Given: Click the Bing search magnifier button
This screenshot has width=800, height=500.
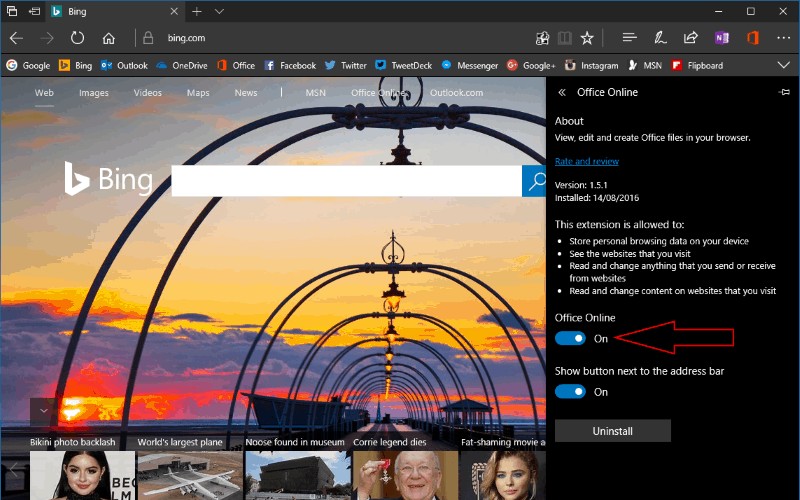Looking at the screenshot, I should click(534, 181).
